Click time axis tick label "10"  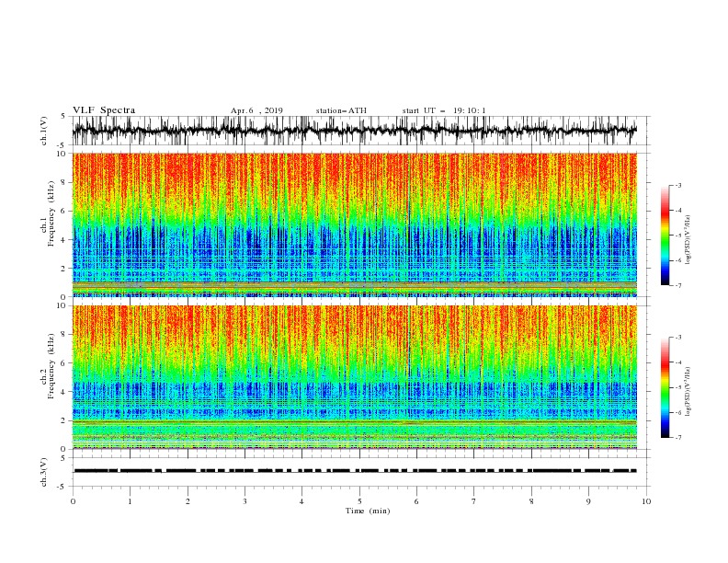click(x=646, y=501)
